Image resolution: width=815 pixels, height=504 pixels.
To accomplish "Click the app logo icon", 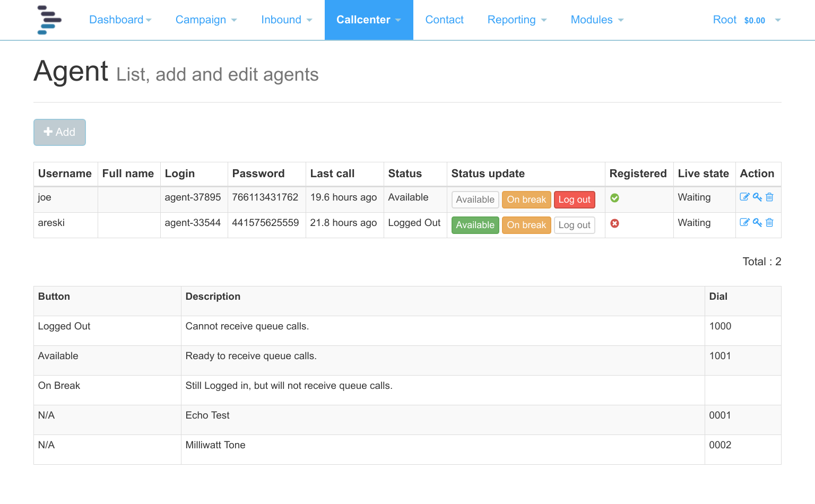I will 49,20.
